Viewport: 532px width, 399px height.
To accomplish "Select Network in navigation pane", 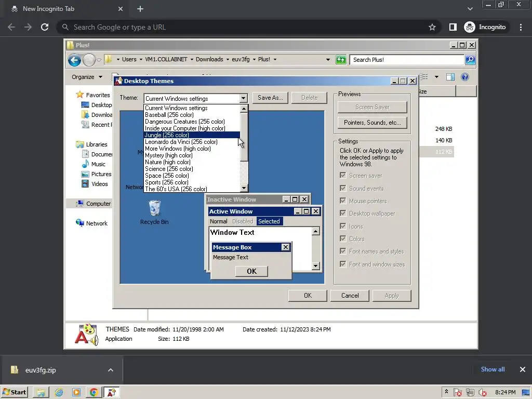I will (x=96, y=223).
